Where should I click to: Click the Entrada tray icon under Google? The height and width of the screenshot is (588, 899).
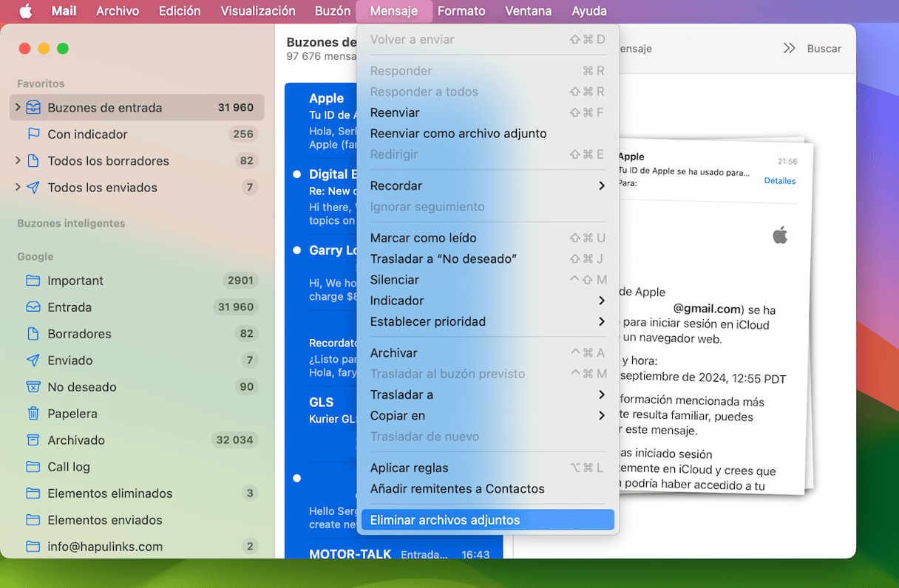[33, 307]
